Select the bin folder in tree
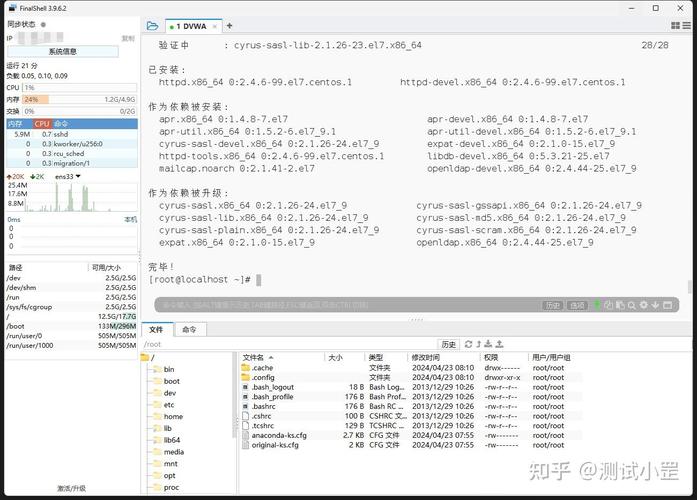This screenshot has width=697, height=500. click(x=164, y=369)
